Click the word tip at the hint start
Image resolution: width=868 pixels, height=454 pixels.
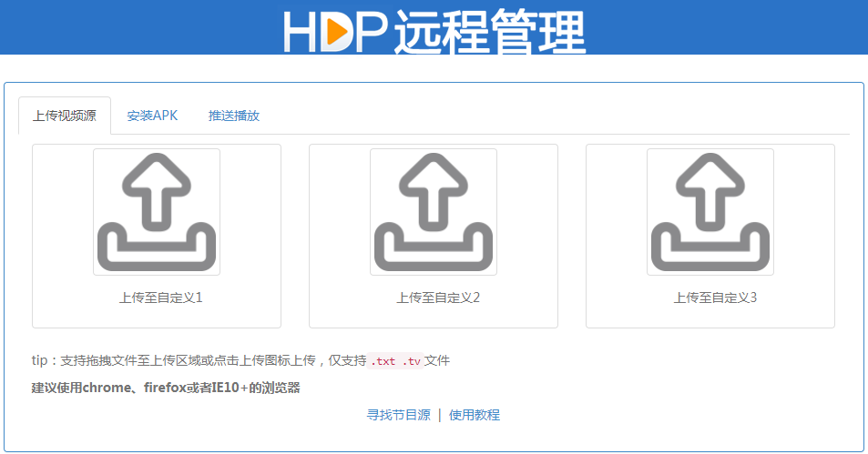click(39, 360)
